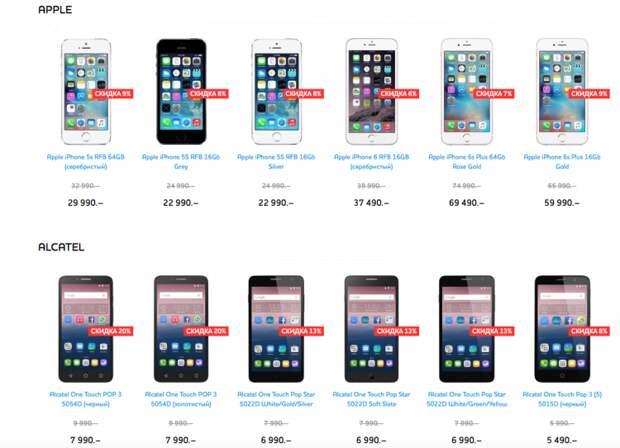Open the Alcatel One Touch Pop Star 5022D Soft Slate link
This screenshot has height=448, width=620.
tap(371, 399)
